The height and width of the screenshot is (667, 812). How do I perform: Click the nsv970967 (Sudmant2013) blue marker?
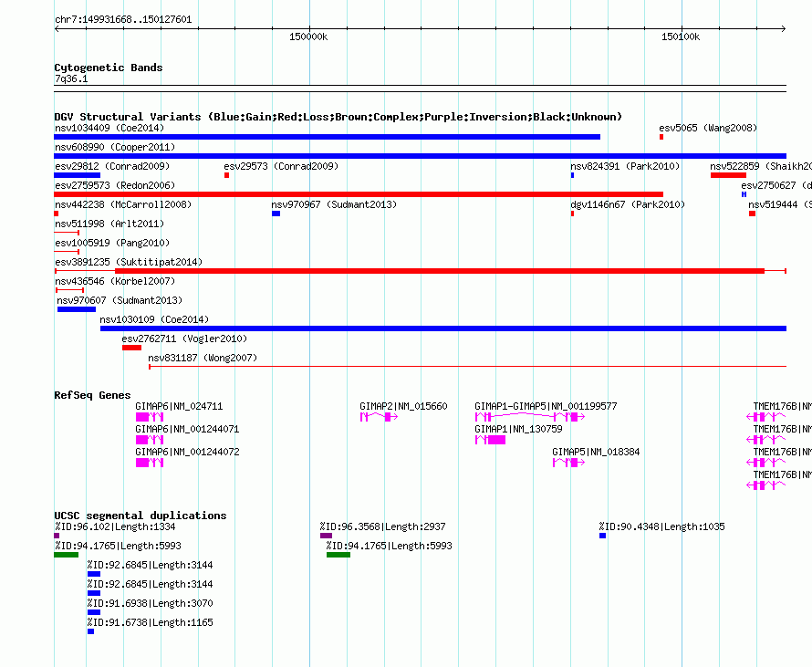[276, 214]
